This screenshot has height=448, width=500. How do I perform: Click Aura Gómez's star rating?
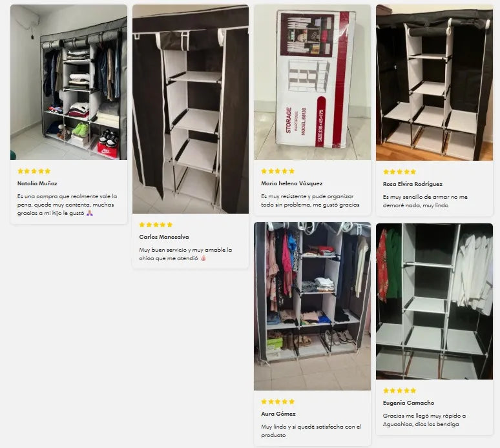[x=278, y=402]
